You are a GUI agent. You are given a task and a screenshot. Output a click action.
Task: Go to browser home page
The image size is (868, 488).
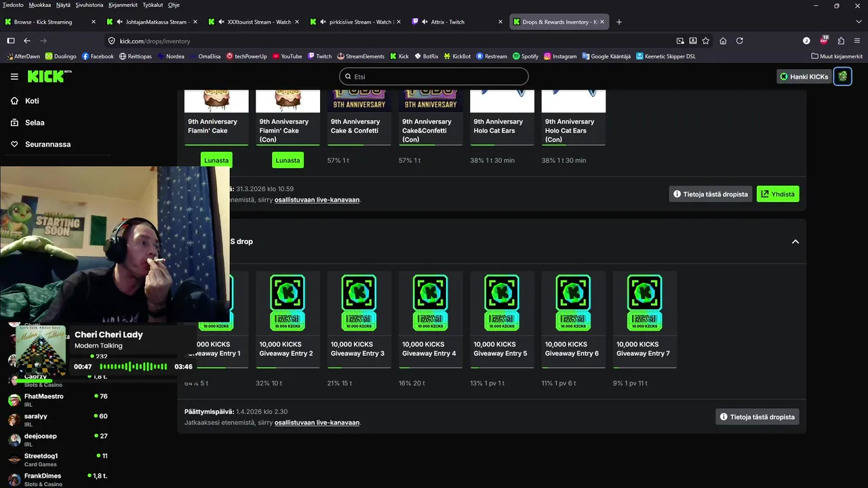[723, 41]
